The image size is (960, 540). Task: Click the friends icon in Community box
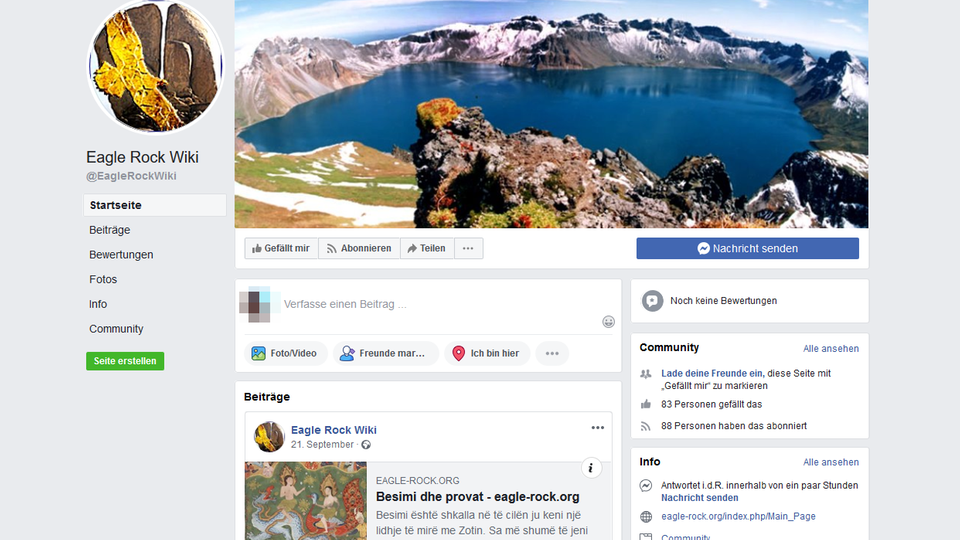tap(646, 373)
